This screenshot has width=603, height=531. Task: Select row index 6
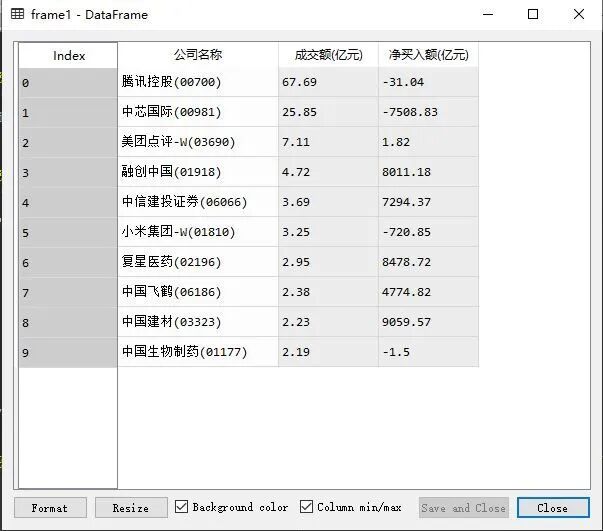[x=68, y=263]
